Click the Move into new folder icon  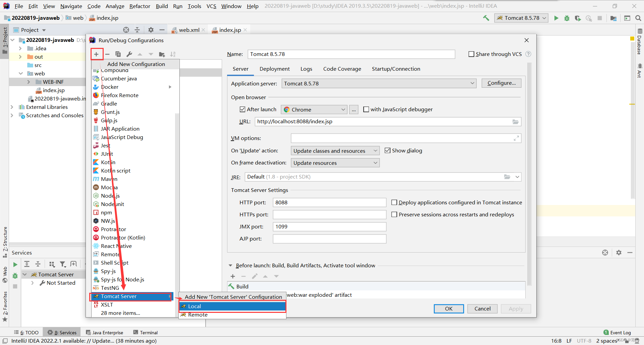(x=162, y=54)
